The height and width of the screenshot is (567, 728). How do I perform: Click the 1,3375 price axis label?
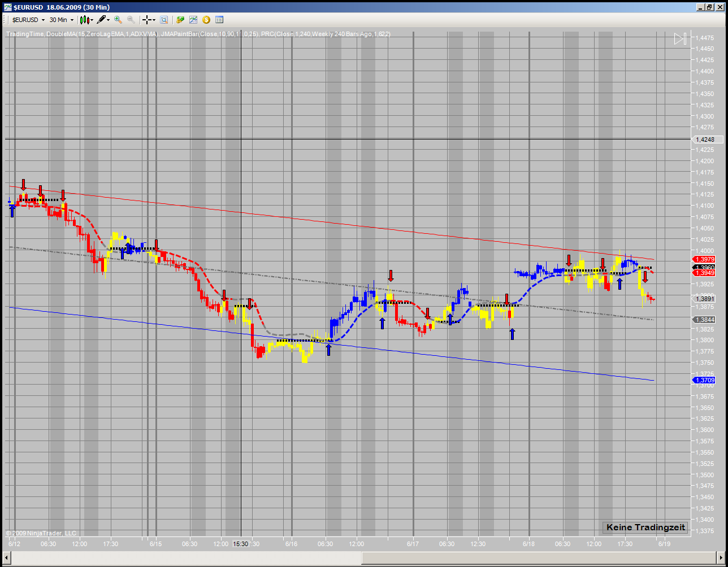705,531
